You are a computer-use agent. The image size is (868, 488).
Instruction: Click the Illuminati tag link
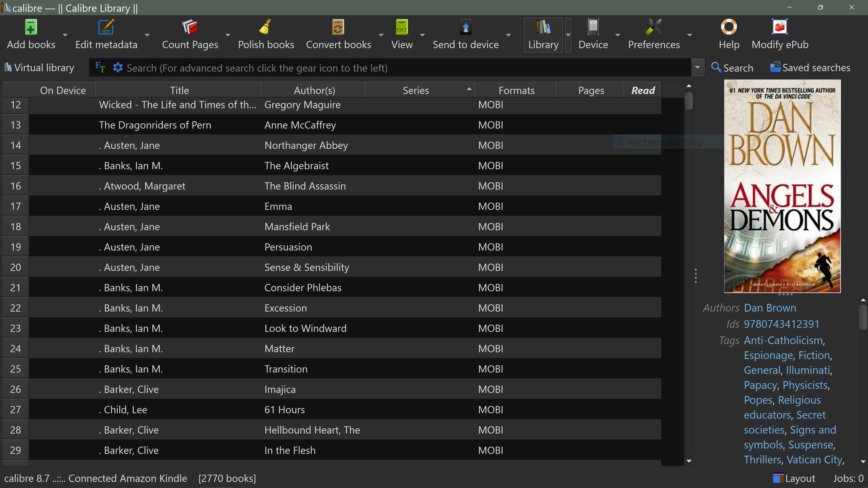(808, 370)
